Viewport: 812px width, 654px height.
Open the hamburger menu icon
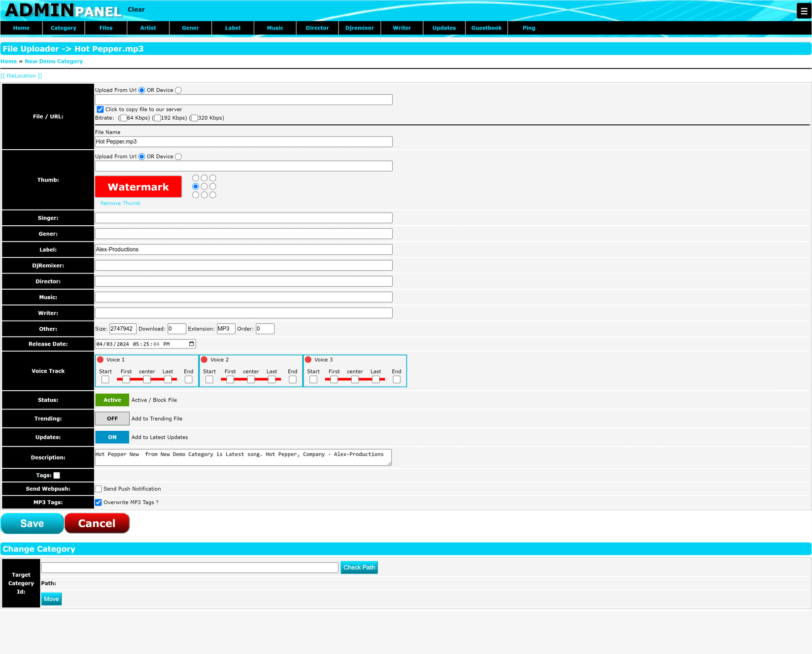pos(804,11)
